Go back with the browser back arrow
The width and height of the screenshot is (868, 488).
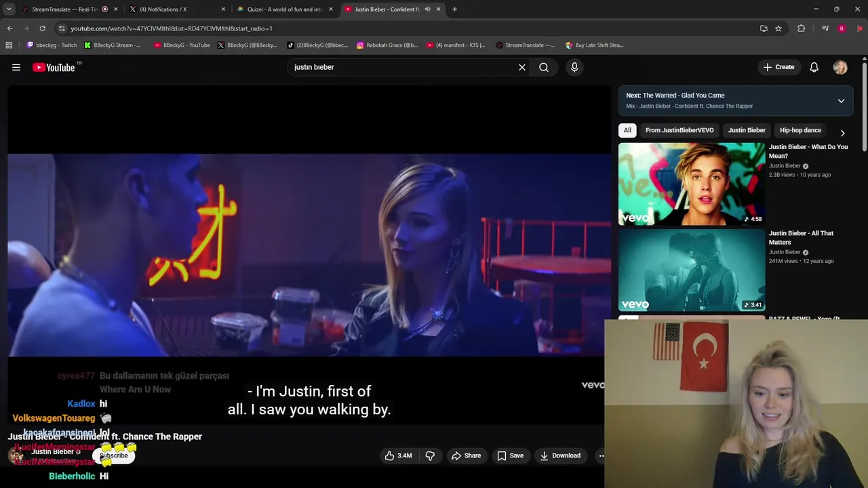coord(9,28)
